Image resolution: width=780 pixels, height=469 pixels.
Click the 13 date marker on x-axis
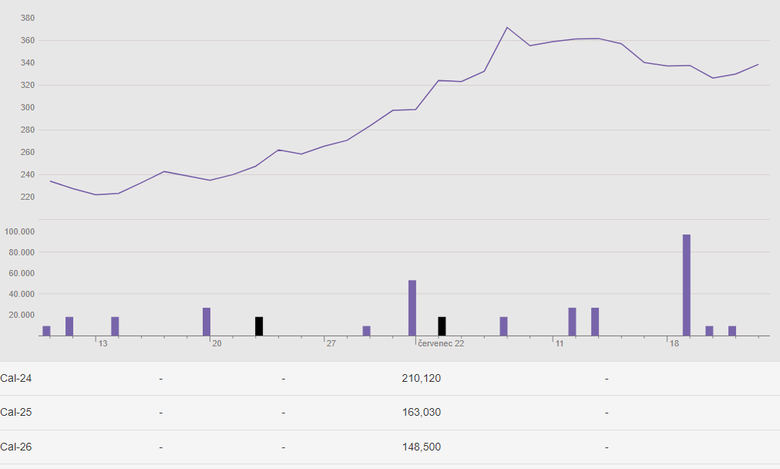click(x=102, y=343)
